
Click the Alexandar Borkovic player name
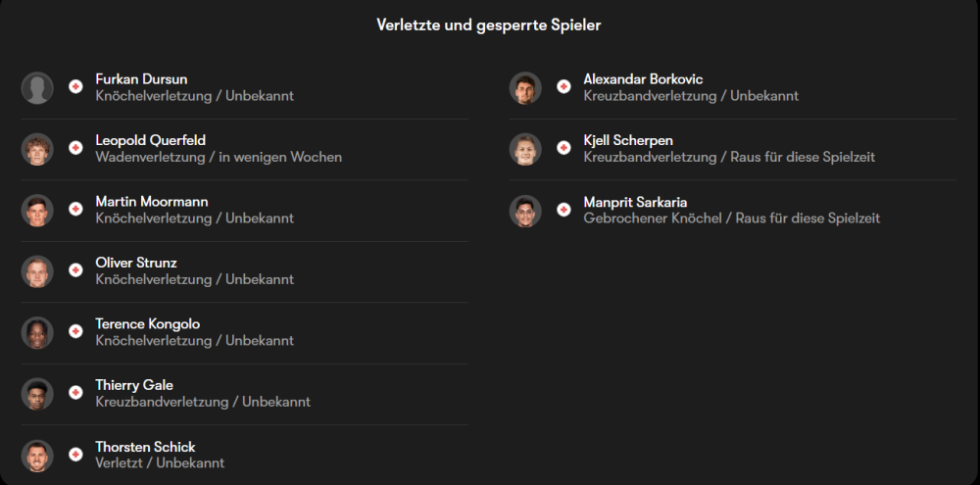(x=643, y=79)
